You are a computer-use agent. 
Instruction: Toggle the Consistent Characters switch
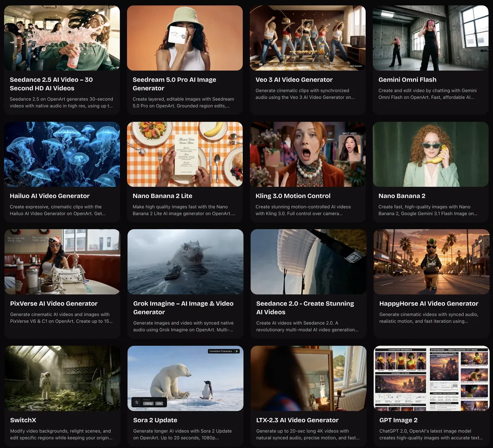[236, 351]
